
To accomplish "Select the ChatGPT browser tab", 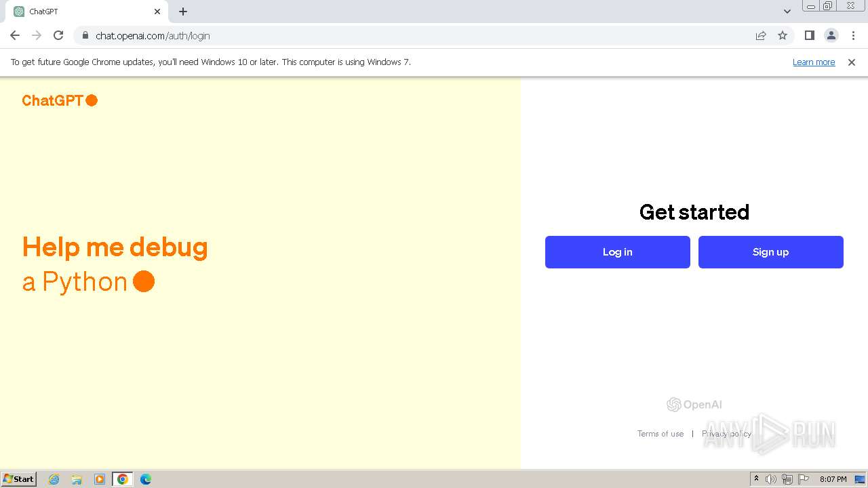I will click(87, 12).
